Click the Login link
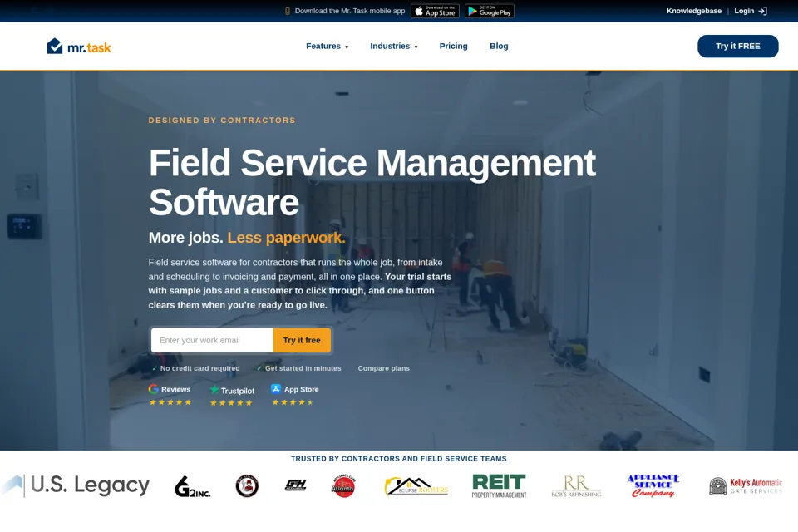798x532 pixels. 744,11
